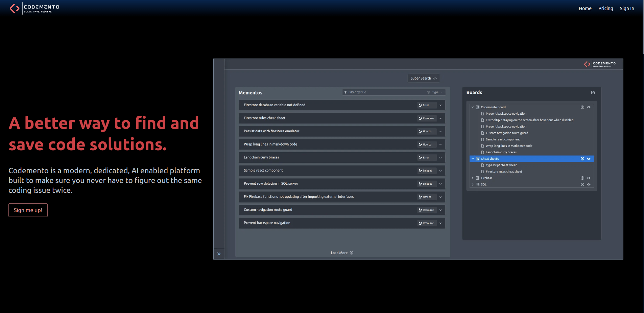Click the funnel filter icon in Mementos
This screenshot has height=313, width=644.
click(x=345, y=92)
